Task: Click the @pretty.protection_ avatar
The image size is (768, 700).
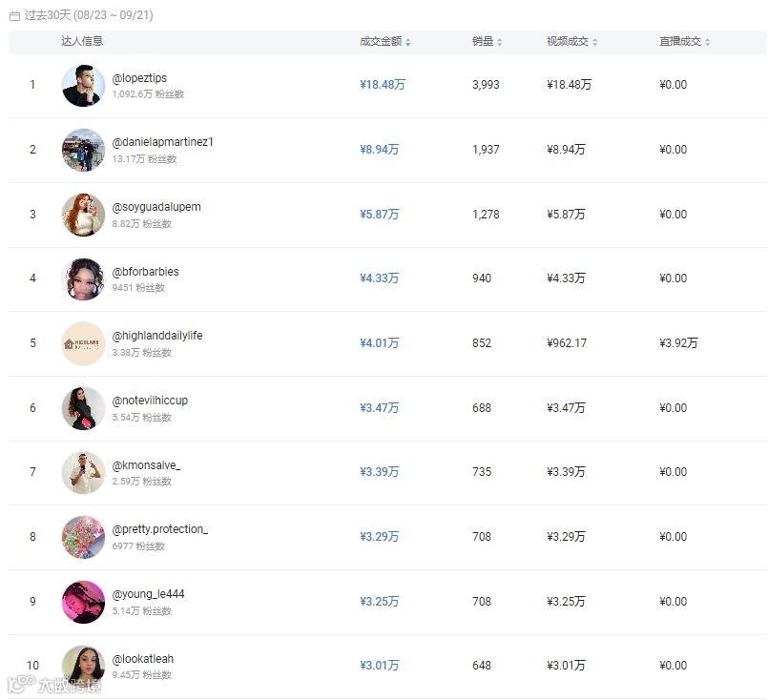Action: click(x=83, y=537)
